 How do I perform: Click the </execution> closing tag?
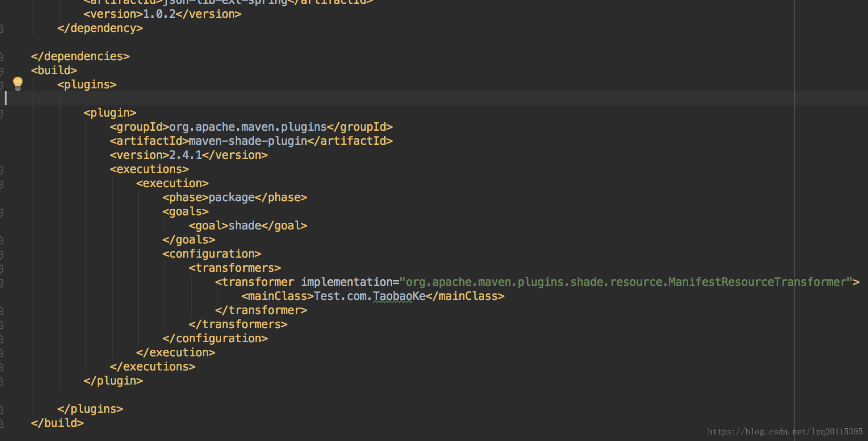pos(176,353)
